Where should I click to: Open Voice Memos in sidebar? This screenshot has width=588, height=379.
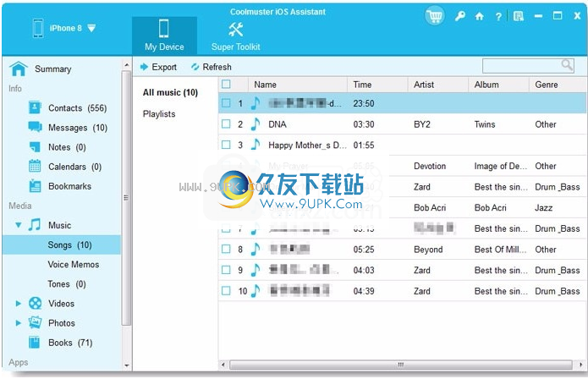pos(74,264)
